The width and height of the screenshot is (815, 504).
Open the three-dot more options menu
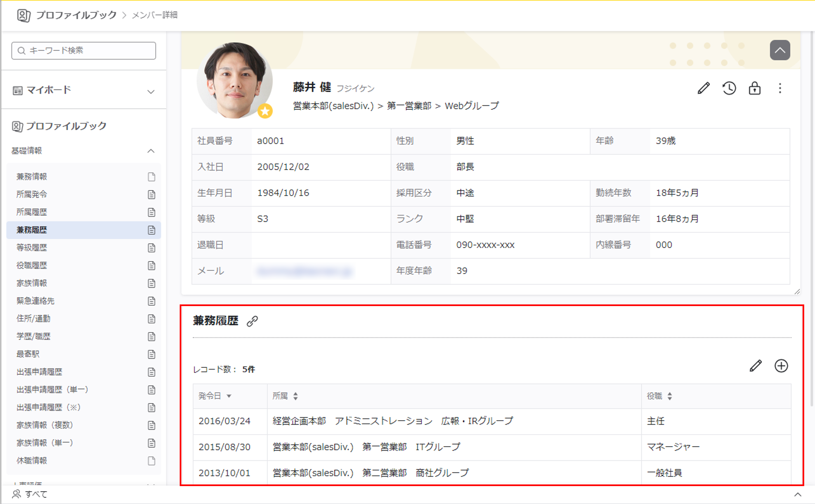780,88
